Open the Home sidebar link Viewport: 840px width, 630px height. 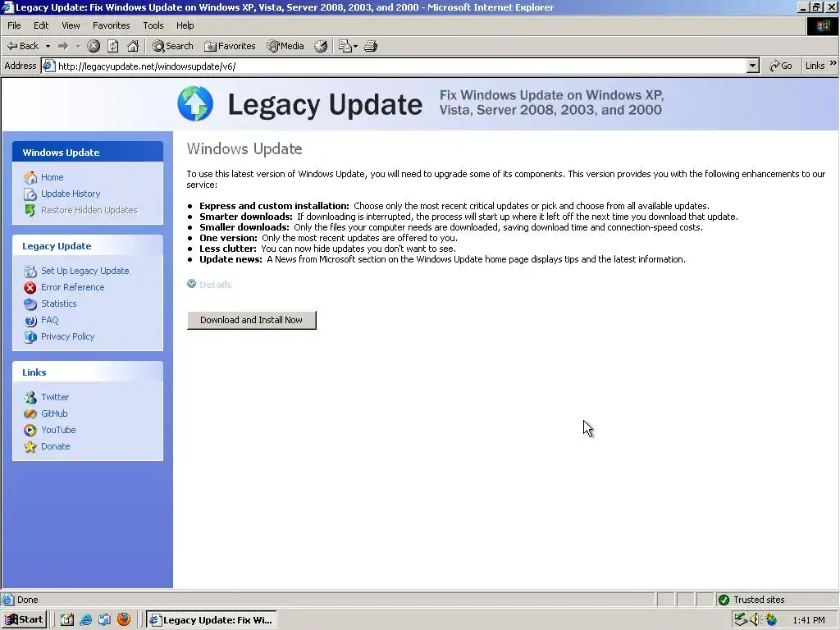click(52, 177)
